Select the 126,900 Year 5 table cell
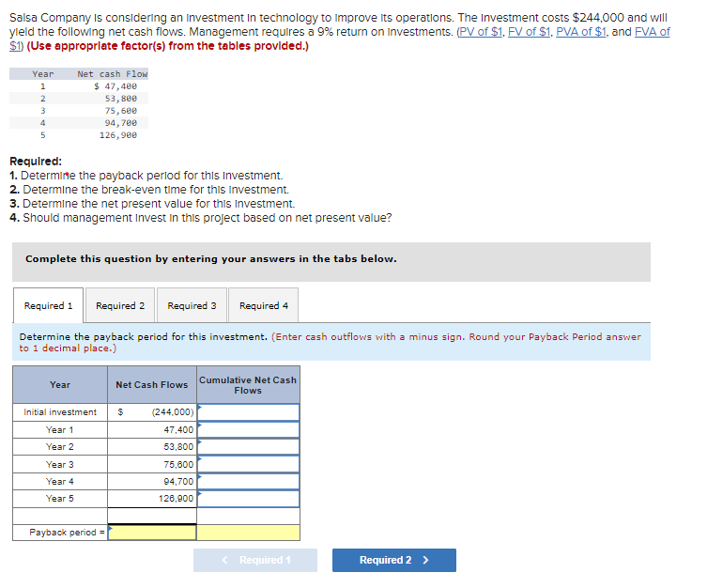This screenshot has width=723, height=588. coord(152,499)
